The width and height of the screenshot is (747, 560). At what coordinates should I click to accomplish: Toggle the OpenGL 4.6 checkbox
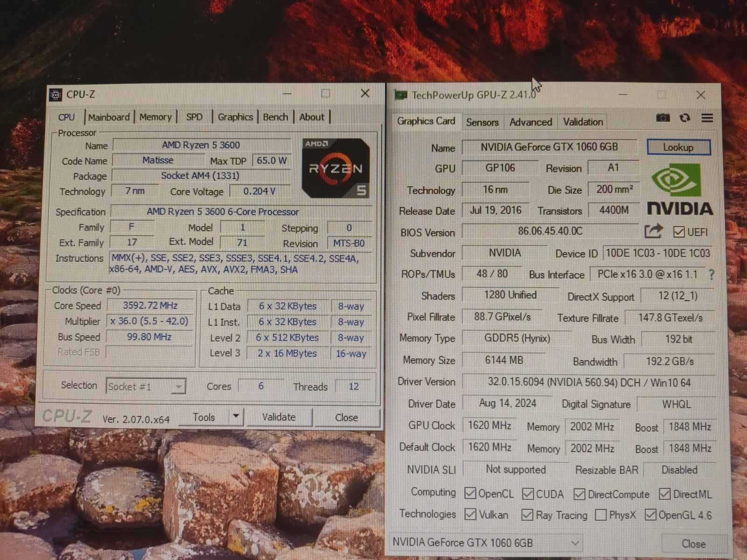[x=650, y=515]
